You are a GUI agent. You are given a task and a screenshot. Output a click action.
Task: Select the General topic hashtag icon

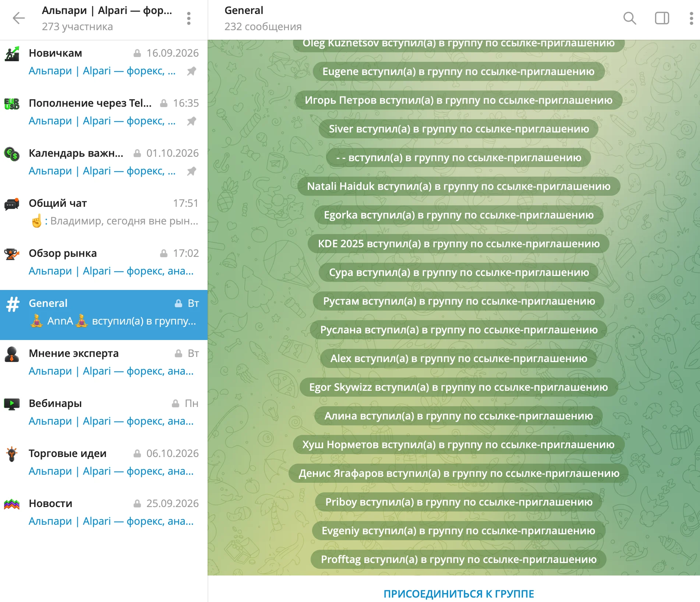13,304
